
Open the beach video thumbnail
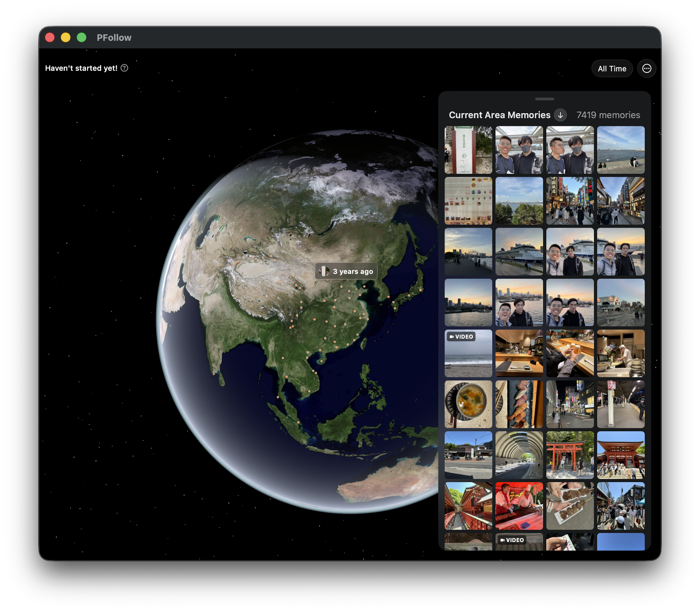[468, 353]
